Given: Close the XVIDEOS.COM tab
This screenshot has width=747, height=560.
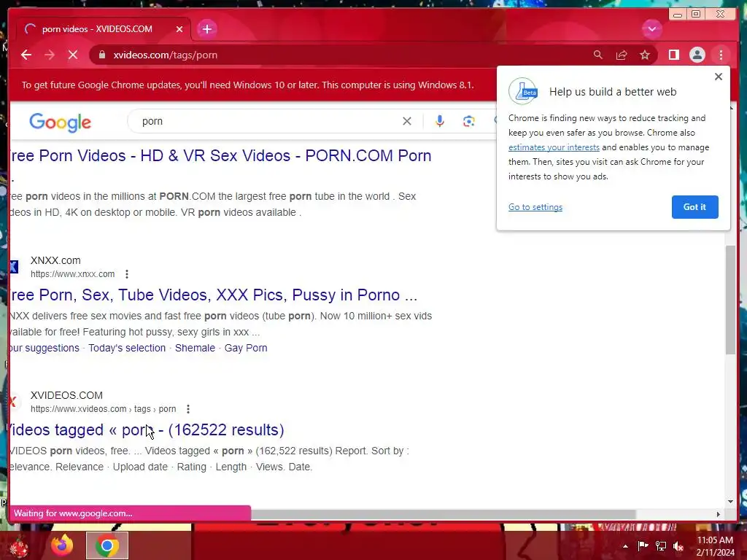Looking at the screenshot, I should [179, 29].
